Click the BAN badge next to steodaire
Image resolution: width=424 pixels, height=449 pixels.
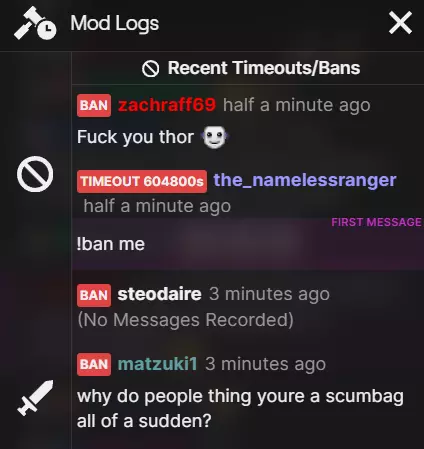tap(94, 295)
